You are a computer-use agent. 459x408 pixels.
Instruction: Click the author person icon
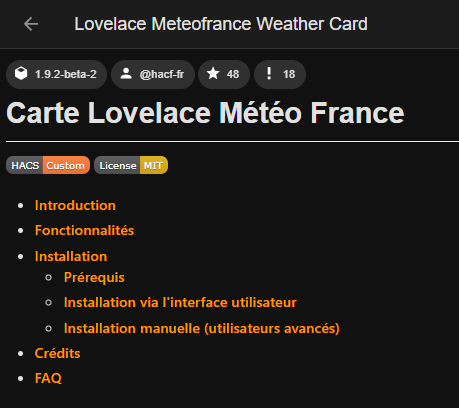126,74
